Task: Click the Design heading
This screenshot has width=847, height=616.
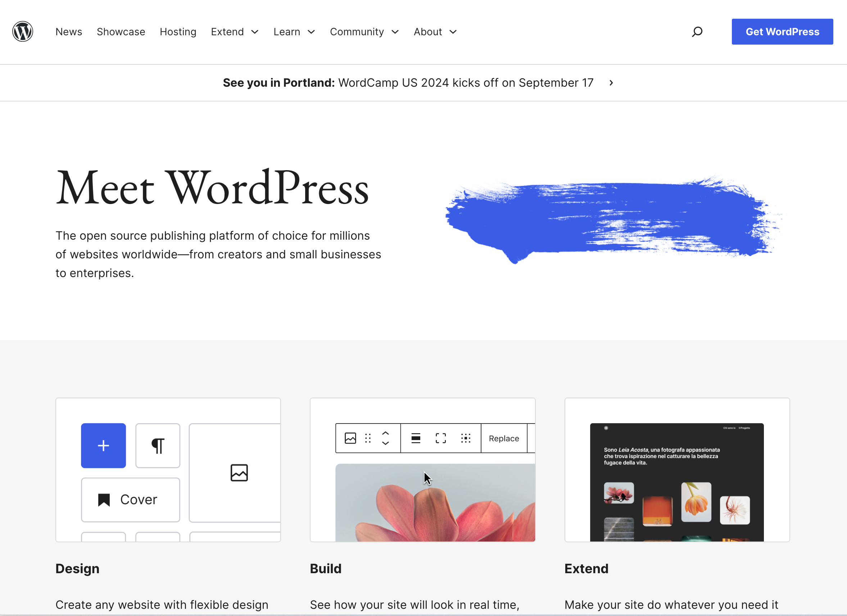Action: (77, 568)
